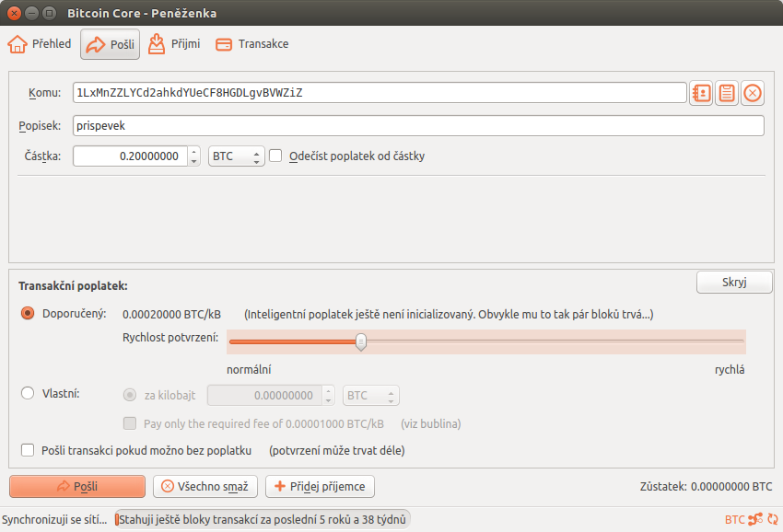Click the BTC unit indicator in status bar
Viewport: 783px width, 532px height.
[x=734, y=519]
